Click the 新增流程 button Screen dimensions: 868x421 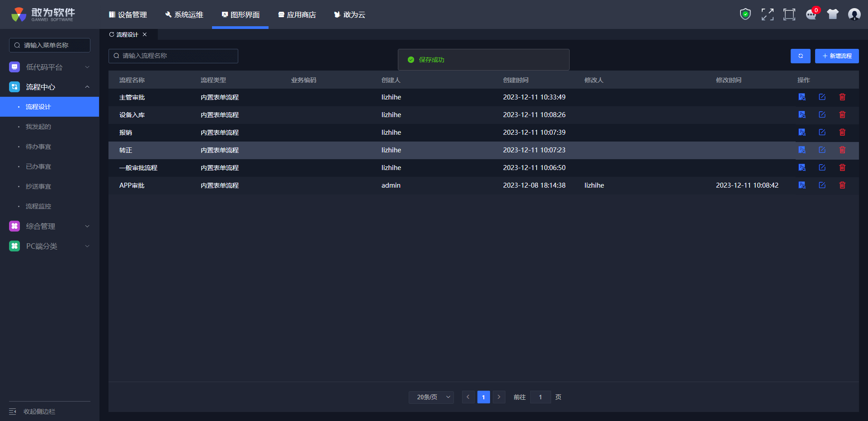(837, 56)
